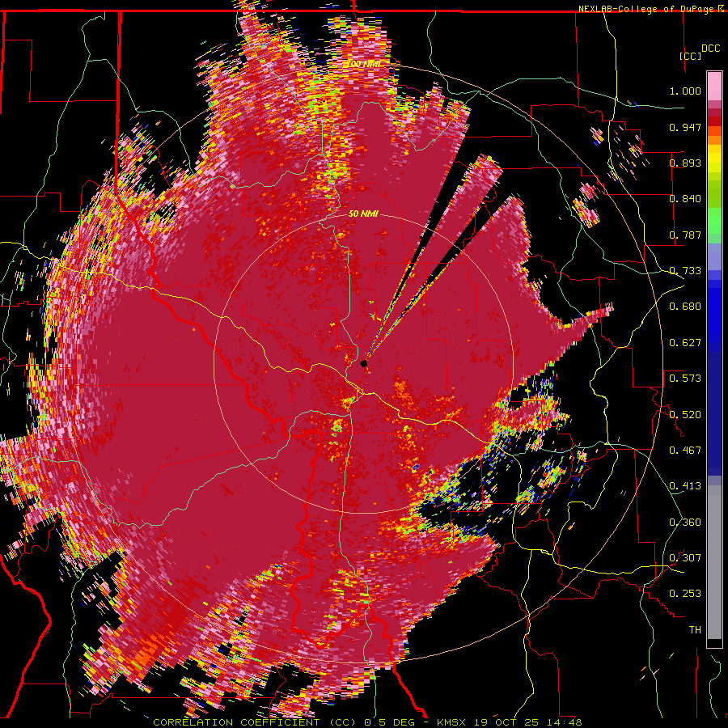
Task: Select the 1.000 legend value
Action: 685,91
